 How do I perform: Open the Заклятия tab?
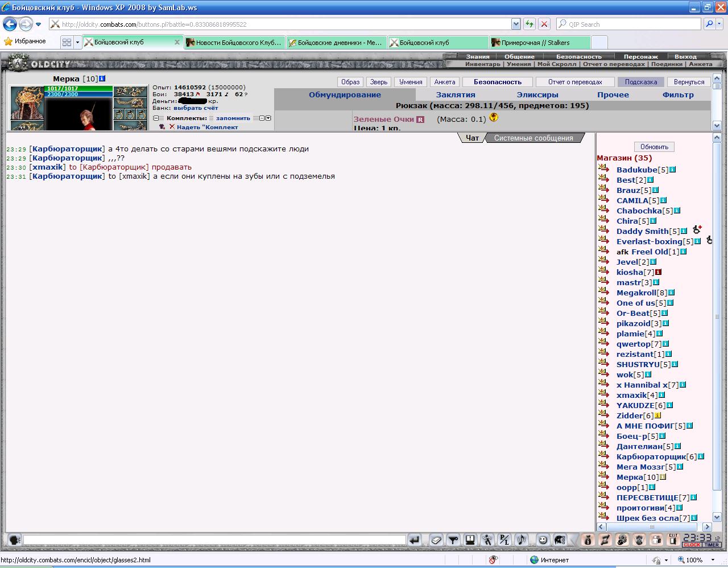(456, 94)
